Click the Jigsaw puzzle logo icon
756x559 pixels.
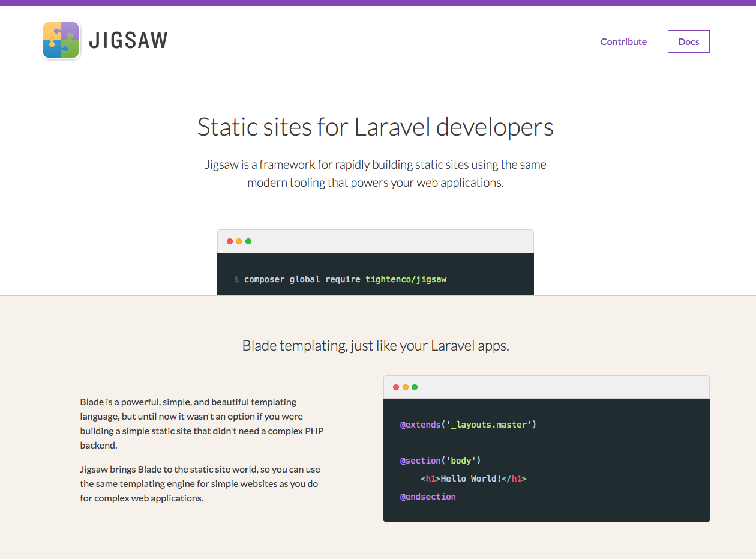[61, 40]
